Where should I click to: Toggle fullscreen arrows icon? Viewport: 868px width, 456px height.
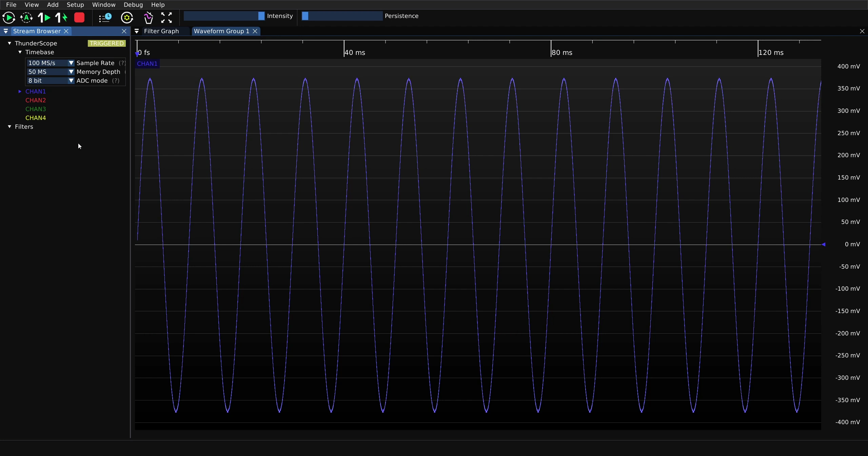coord(166,18)
